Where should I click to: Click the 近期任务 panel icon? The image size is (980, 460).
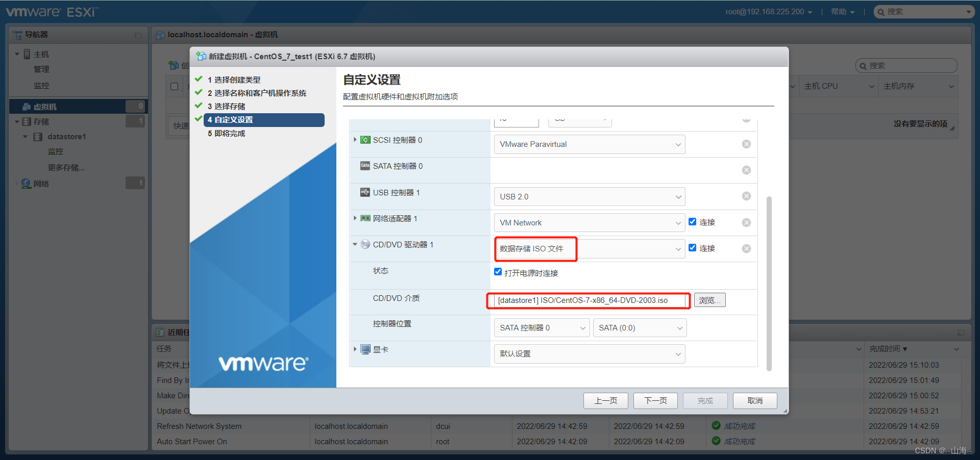coord(160,332)
